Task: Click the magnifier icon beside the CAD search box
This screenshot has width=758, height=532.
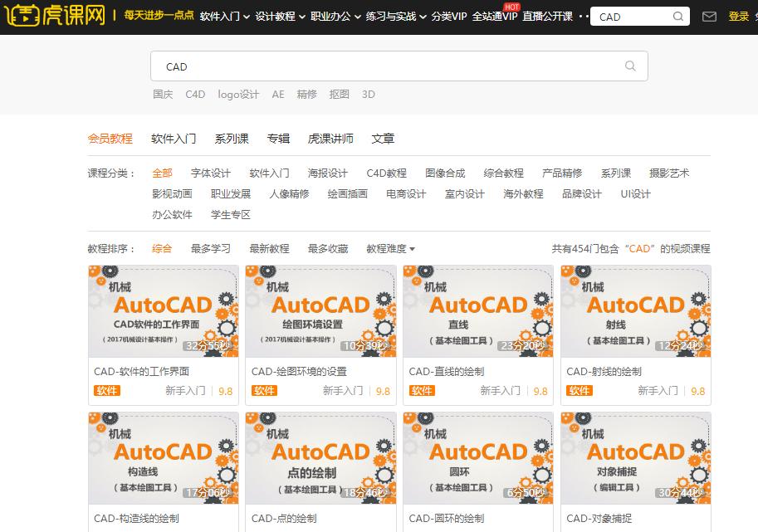Action: (628, 66)
